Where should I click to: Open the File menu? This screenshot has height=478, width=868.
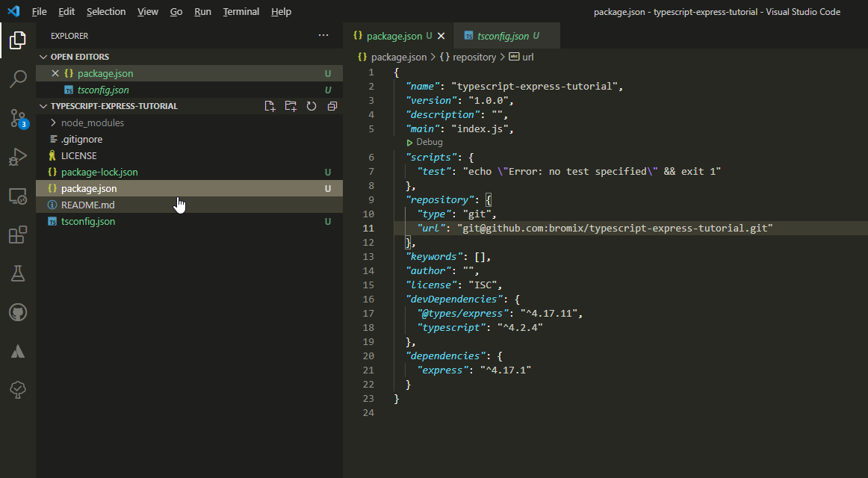pyautogui.click(x=40, y=12)
